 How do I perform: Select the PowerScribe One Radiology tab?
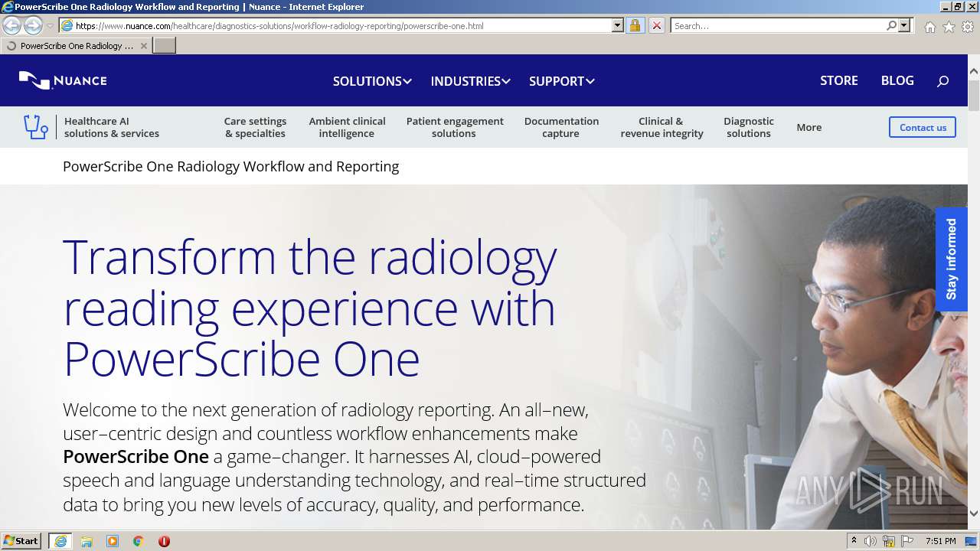pos(77,46)
